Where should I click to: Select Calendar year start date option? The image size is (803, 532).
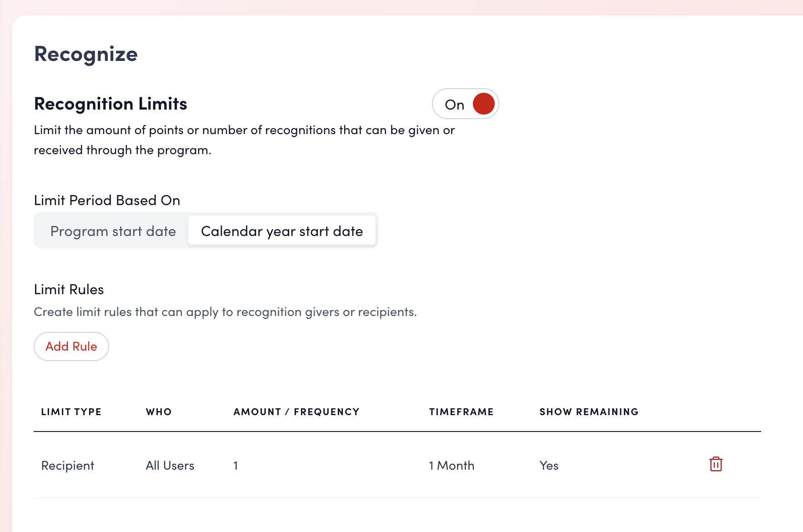point(282,231)
